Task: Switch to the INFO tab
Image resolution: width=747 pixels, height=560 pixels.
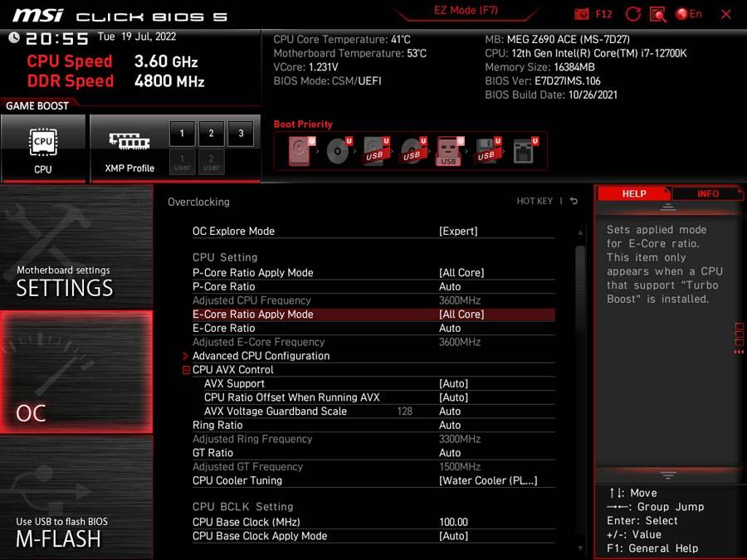Action: pos(707,194)
